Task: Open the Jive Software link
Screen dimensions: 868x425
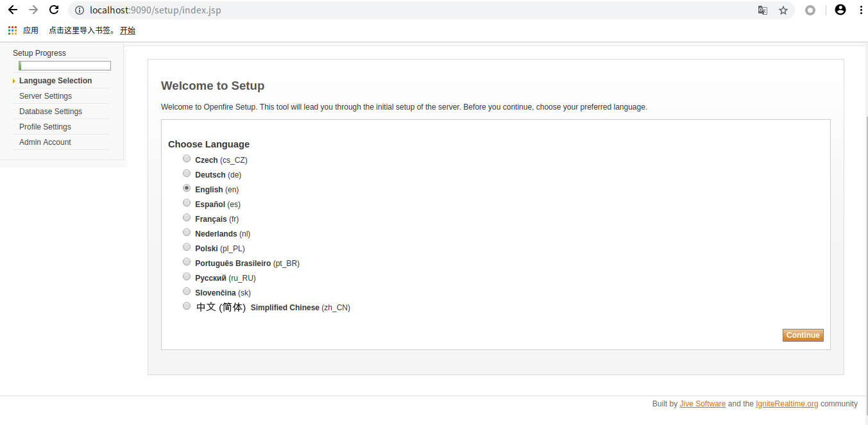Action: [x=702, y=404]
